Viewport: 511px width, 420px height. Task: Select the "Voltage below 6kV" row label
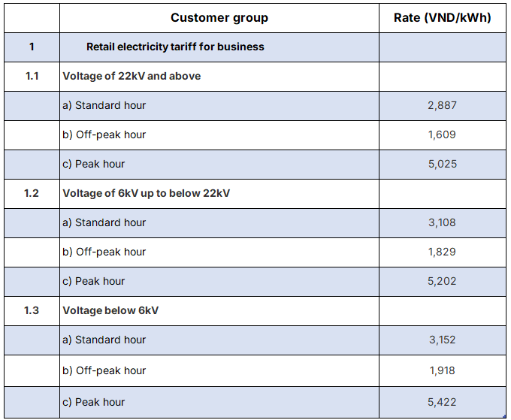(x=110, y=310)
